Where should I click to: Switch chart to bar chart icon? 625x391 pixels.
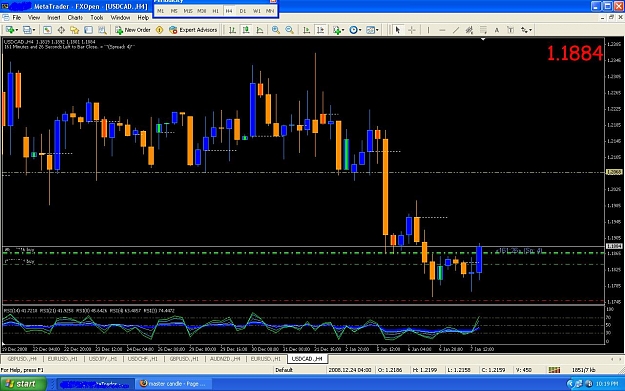(232, 30)
